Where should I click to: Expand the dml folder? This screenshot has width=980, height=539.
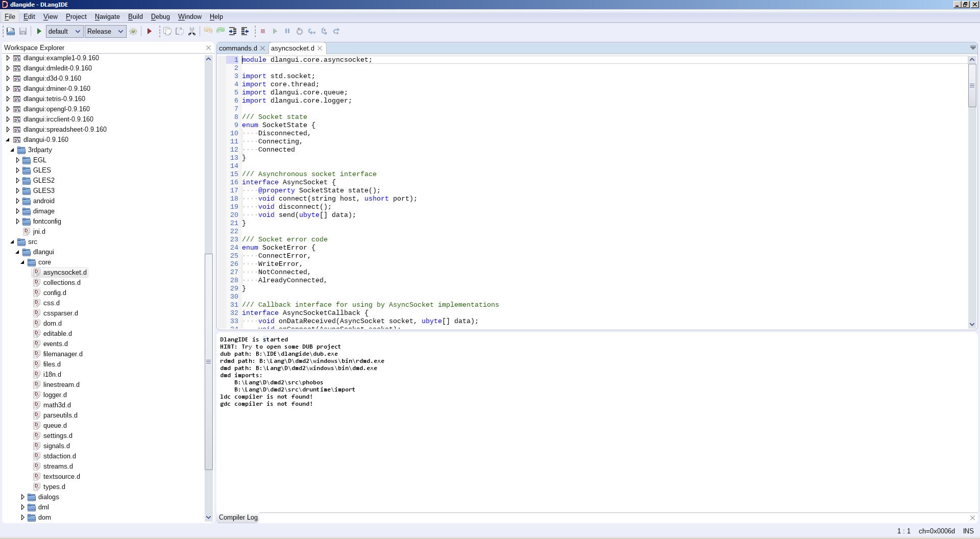23,507
